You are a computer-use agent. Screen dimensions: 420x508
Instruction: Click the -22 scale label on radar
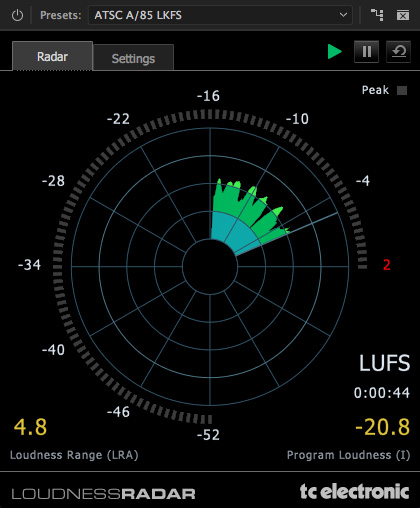point(118,119)
